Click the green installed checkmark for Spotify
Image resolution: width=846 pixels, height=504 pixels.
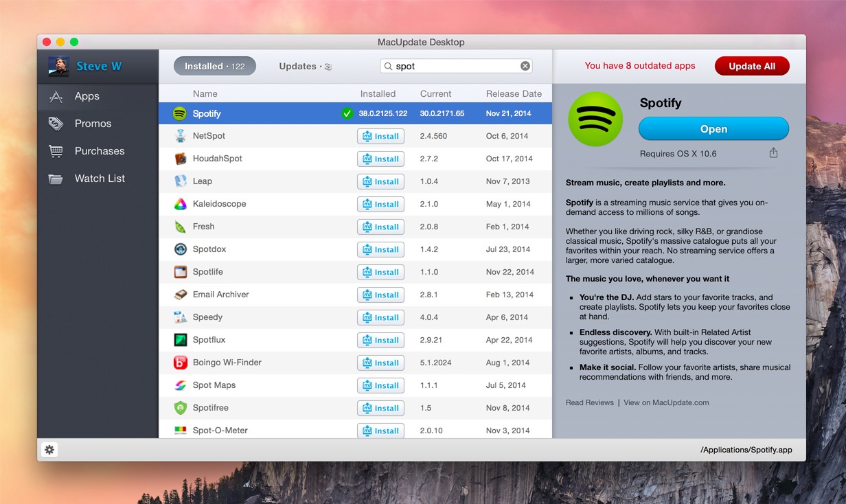tap(347, 113)
